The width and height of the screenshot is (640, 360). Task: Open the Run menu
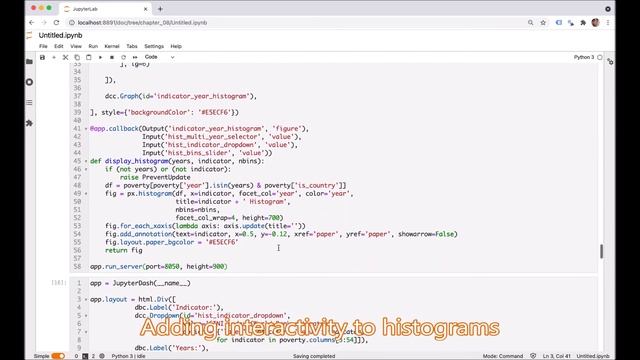click(93, 47)
